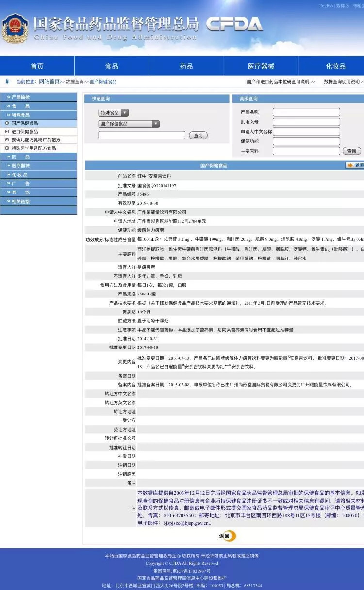Image resolution: width=364 pixels, height=590 pixels.
Task: Open 国产保健食品 sidebar item
Action: coord(25,123)
